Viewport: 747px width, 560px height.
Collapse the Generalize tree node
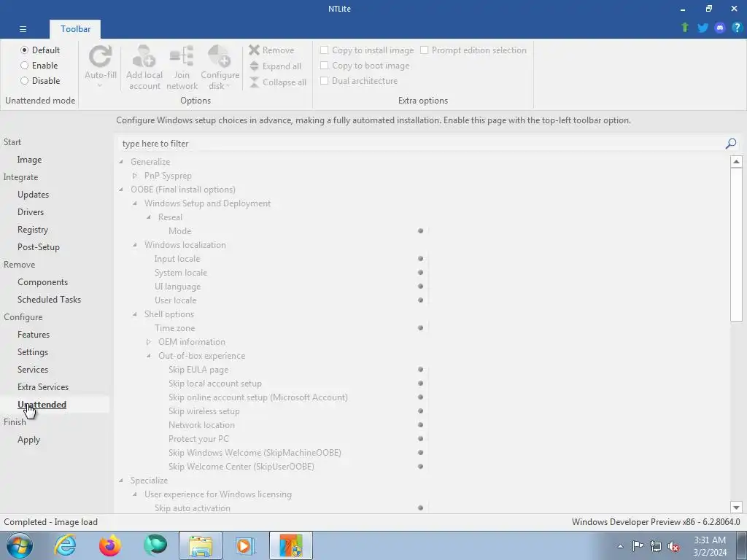(121, 162)
